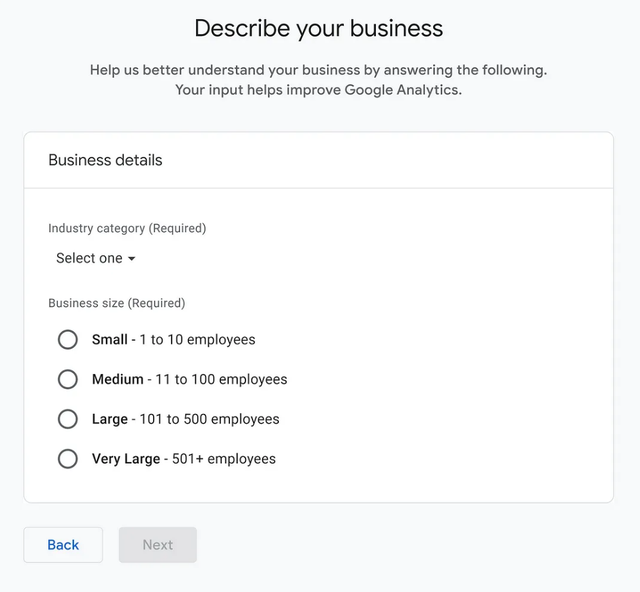This screenshot has width=640, height=592.
Task: Click the '1 to 10 employees' text
Action: pyautogui.click(x=197, y=340)
